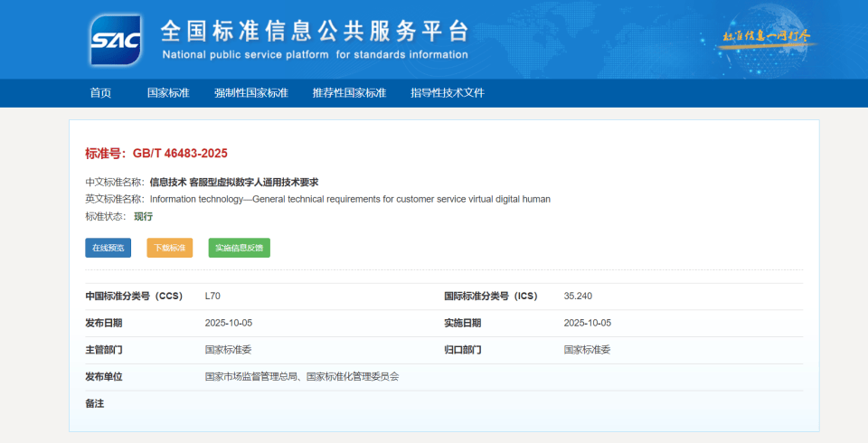Click the orange 下载标准 button
Viewport: 868px width, 443px height.
[169, 248]
